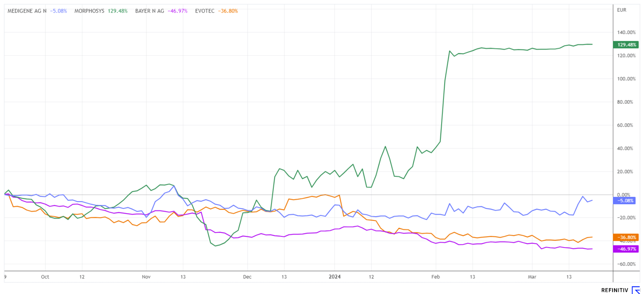Screen dimensions: 644x294
Task: Click the MEDIGENE AG N legend label
Action: pos(27,11)
